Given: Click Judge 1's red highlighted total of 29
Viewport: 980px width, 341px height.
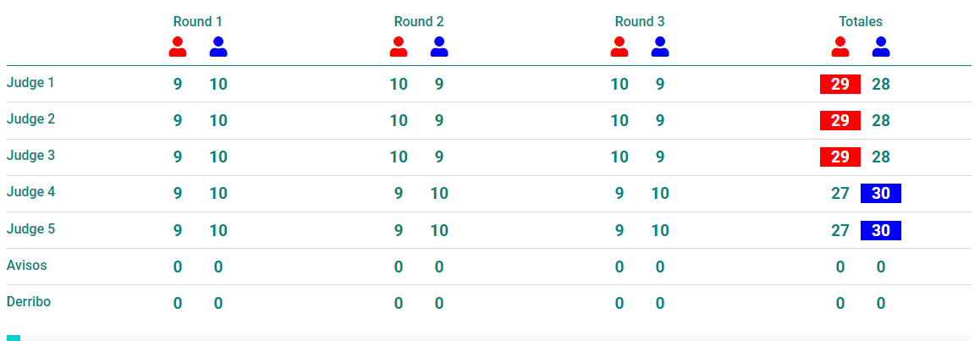Looking at the screenshot, I should point(840,85).
